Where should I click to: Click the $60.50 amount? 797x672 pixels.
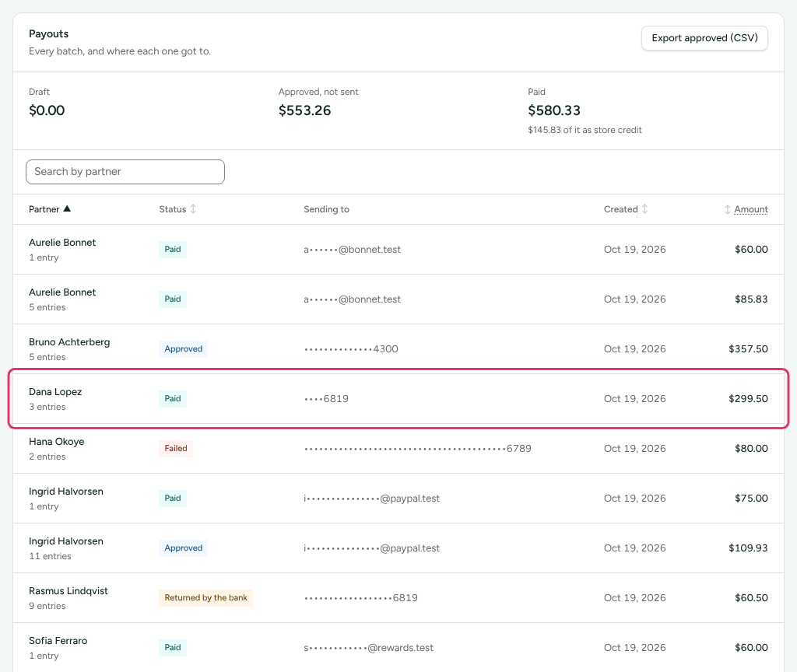coord(751,598)
